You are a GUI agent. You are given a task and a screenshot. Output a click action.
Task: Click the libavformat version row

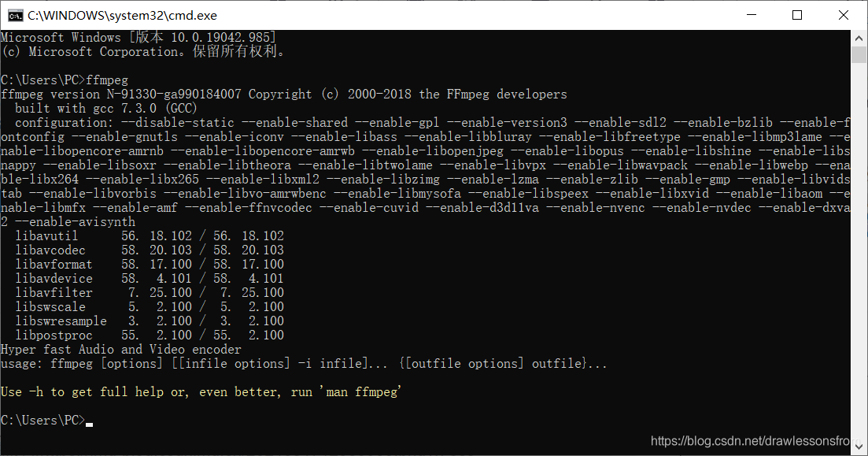(x=150, y=265)
